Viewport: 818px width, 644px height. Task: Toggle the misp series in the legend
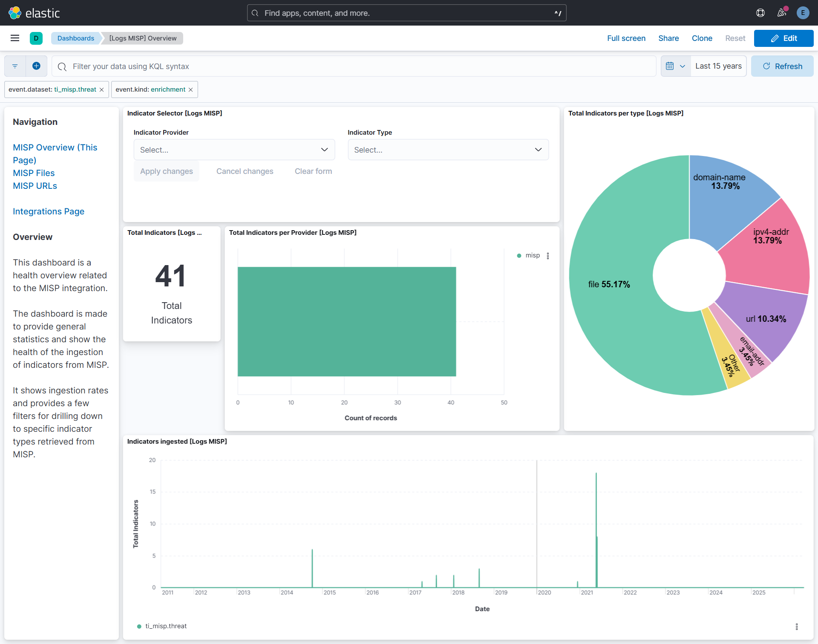pyautogui.click(x=530, y=255)
